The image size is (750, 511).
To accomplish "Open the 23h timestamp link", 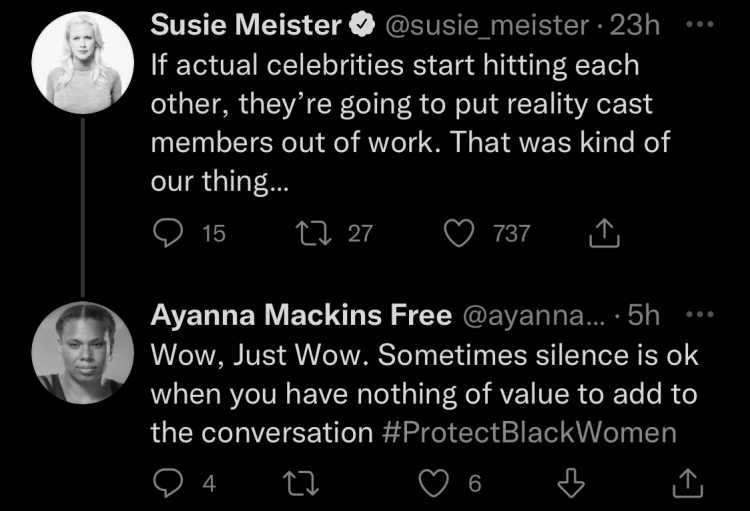I will (x=635, y=25).
